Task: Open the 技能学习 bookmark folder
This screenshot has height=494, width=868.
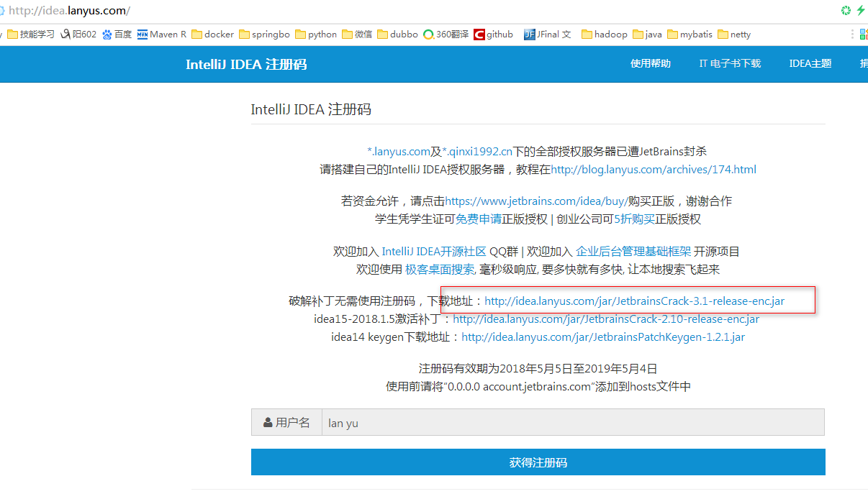Action: point(31,34)
